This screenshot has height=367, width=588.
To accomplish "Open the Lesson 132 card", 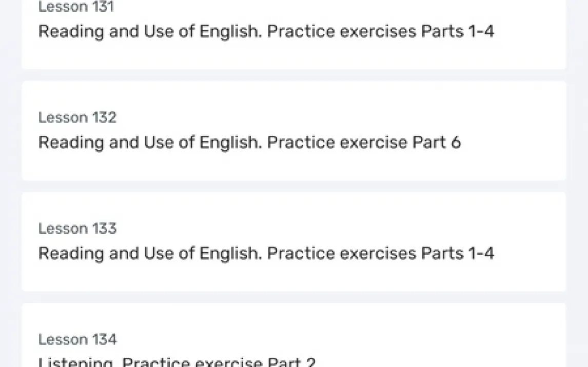I will pos(293,131).
